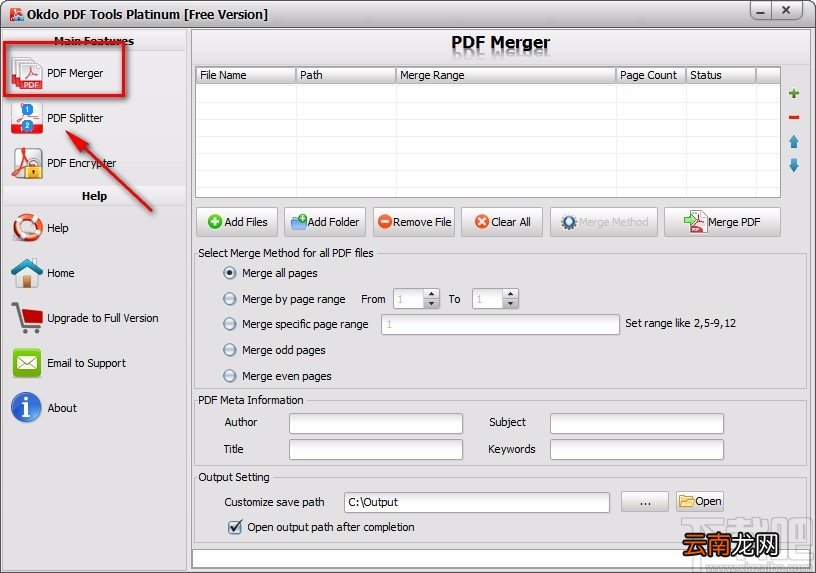This screenshot has width=816, height=573.
Task: Click the Title input field
Action: point(376,449)
